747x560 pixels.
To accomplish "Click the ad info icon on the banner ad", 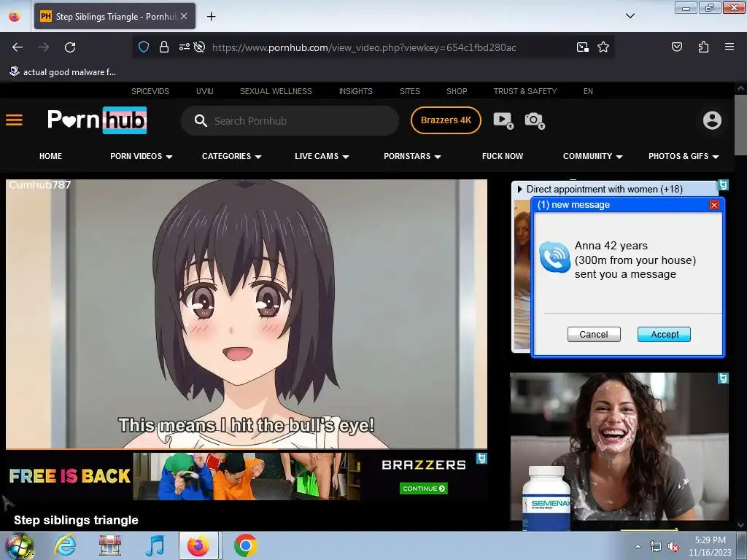I will (481, 458).
